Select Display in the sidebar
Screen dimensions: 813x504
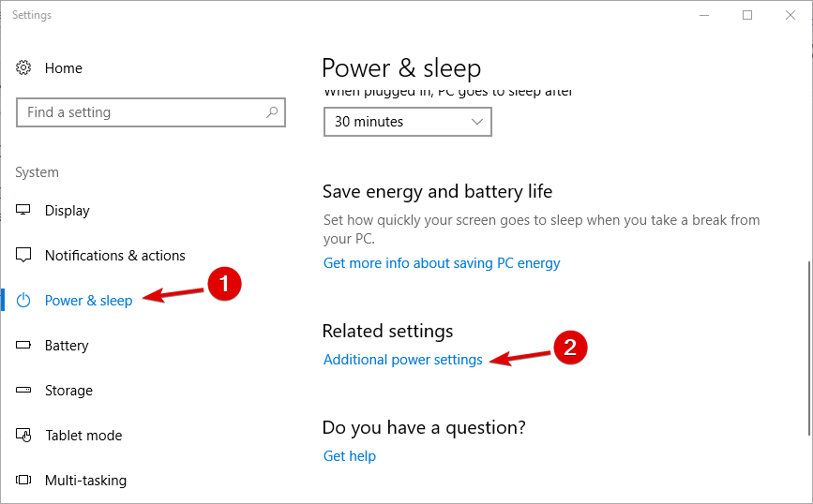(x=68, y=211)
